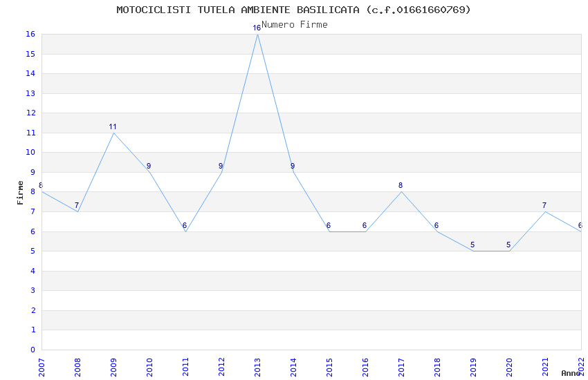Click the y-axis tick value 8

pyautogui.click(x=33, y=192)
